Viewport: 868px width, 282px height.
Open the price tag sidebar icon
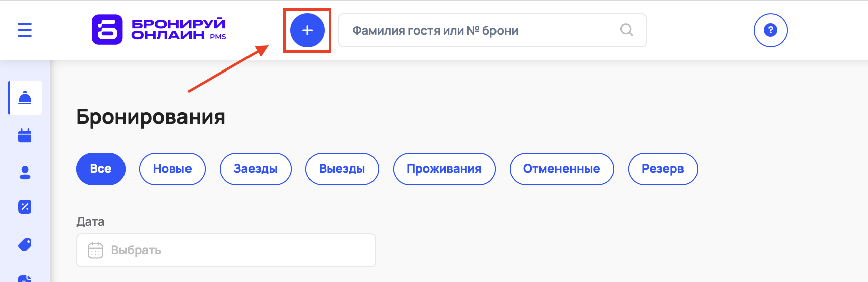click(25, 245)
